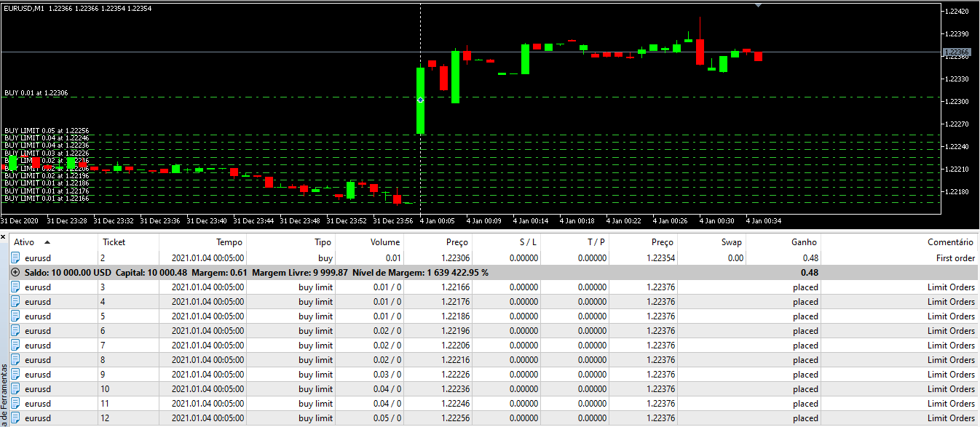Select the buy limit price 1.22166
Viewport: 980px width, 427px height.
pos(455,287)
